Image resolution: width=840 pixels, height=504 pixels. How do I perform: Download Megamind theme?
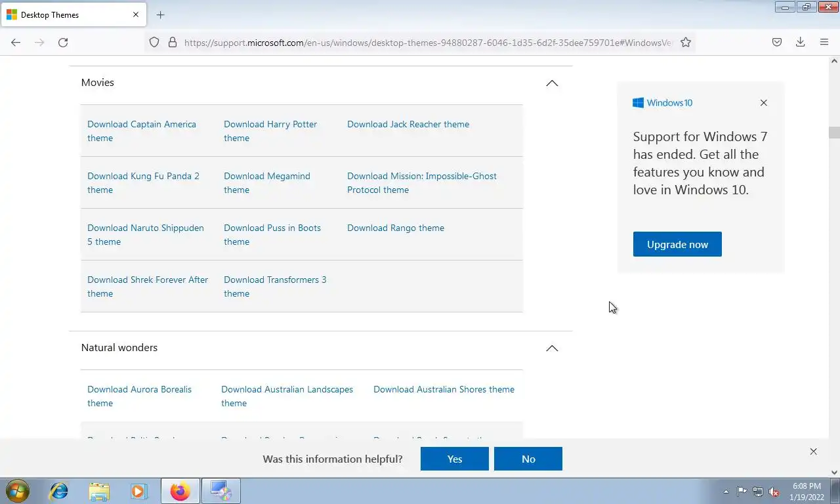267,182
